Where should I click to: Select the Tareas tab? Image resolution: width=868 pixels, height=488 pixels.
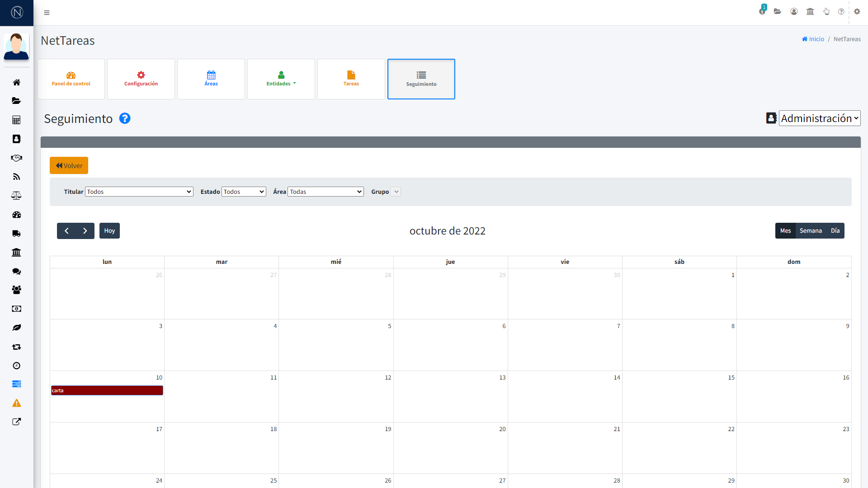point(351,79)
